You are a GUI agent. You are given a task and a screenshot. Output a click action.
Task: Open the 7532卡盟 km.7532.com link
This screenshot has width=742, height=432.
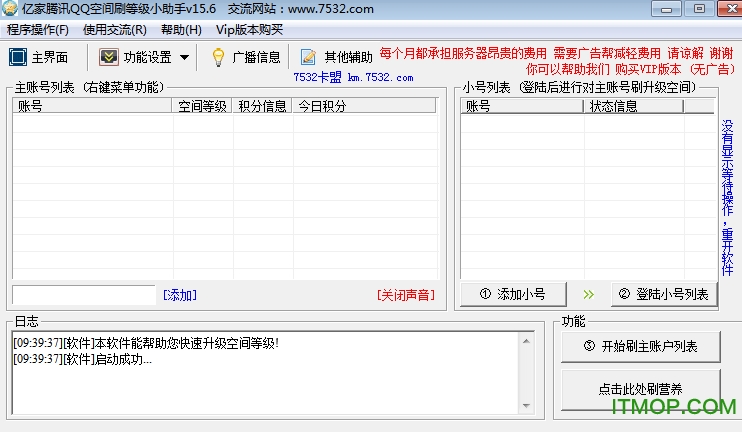(x=353, y=77)
